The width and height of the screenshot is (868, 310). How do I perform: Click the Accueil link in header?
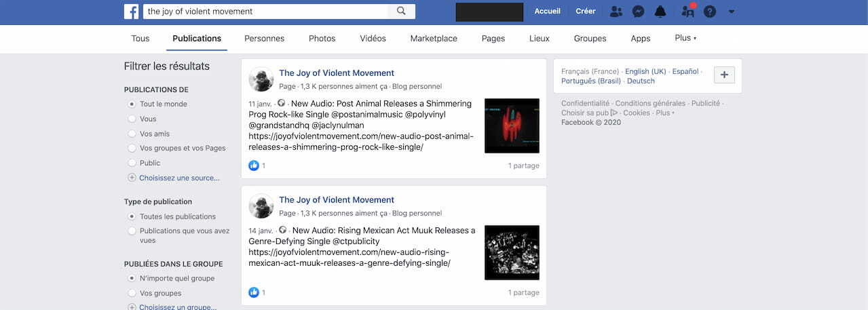coord(548,12)
